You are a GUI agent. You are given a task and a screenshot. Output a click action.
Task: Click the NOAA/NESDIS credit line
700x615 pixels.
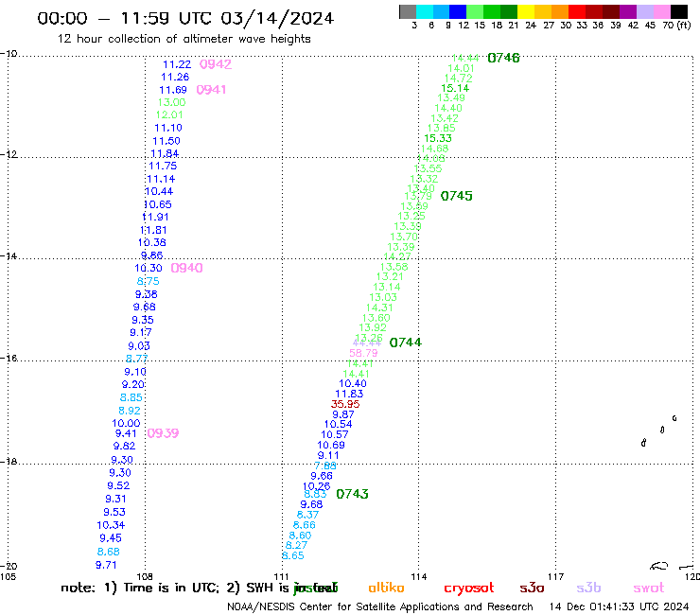tap(380, 607)
